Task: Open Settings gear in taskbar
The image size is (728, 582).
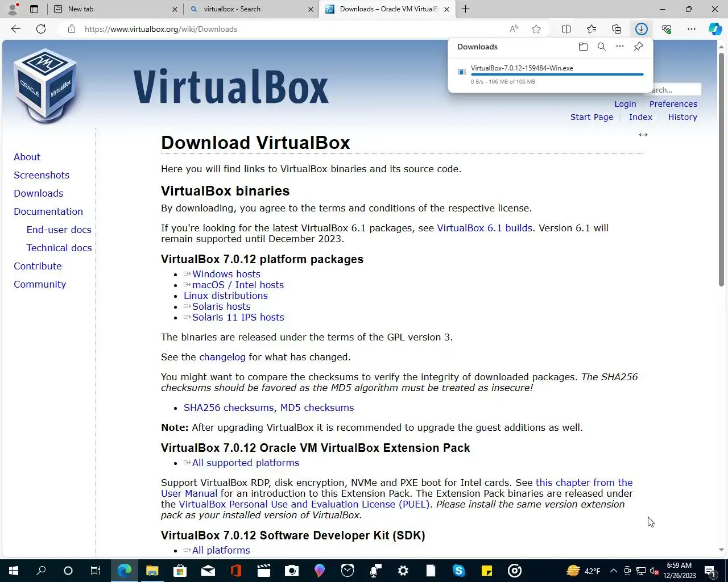Action: point(403,571)
